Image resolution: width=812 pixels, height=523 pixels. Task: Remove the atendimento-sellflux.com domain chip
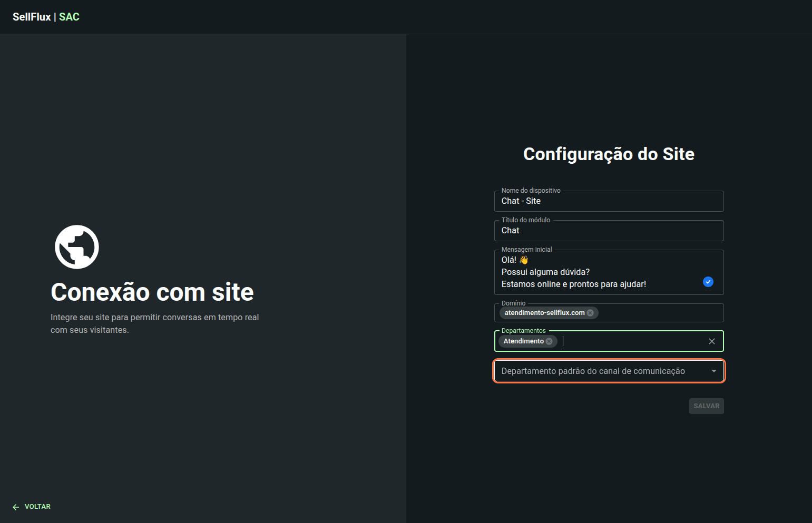click(x=590, y=313)
